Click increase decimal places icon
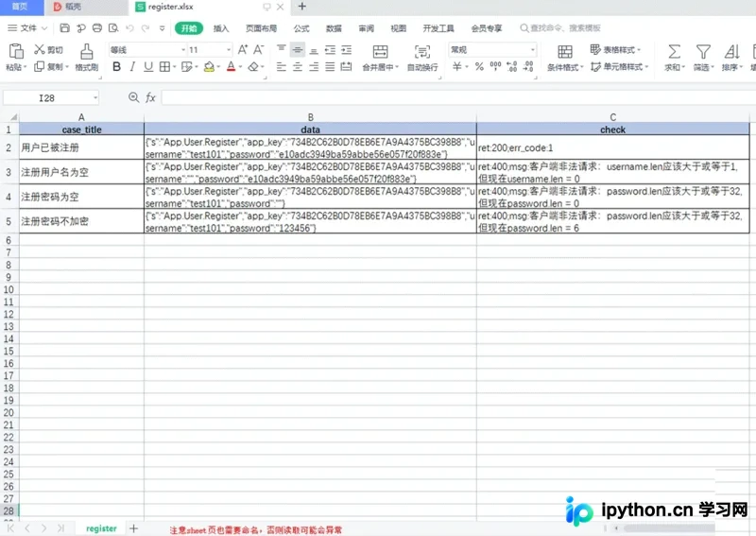The height and width of the screenshot is (536, 756). tap(512, 66)
